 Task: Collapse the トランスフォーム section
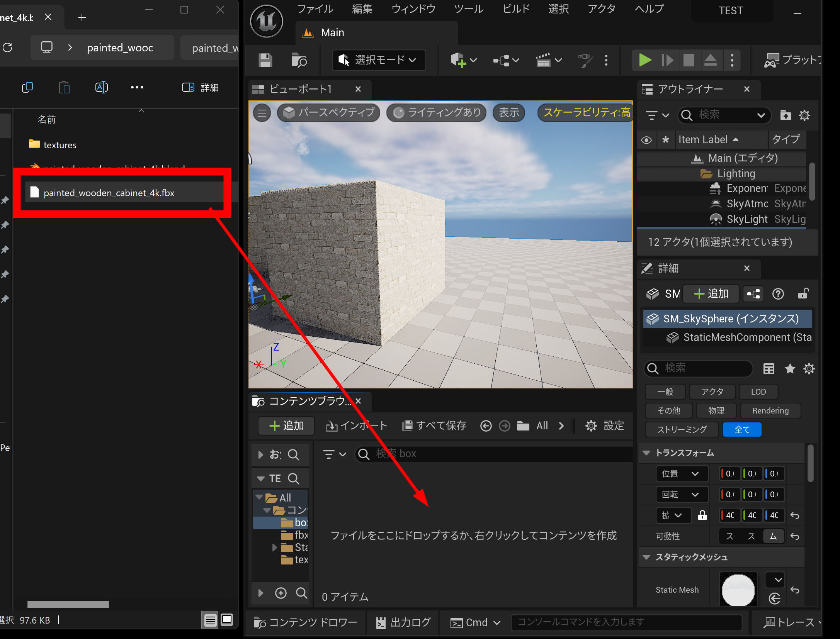(x=647, y=453)
